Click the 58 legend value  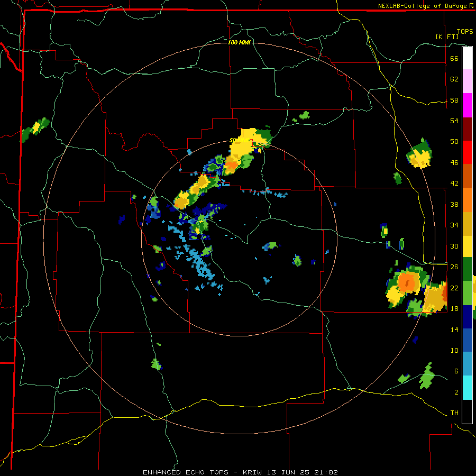point(454,100)
